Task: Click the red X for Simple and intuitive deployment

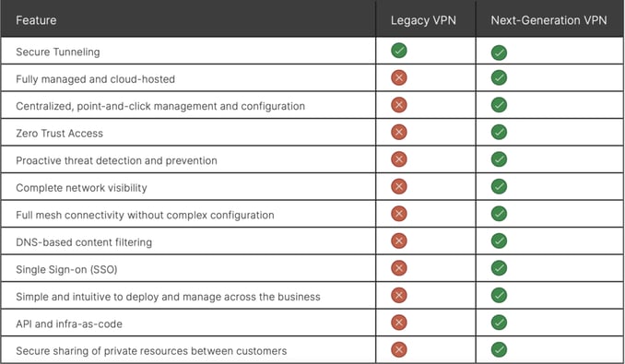Action: 399,295
